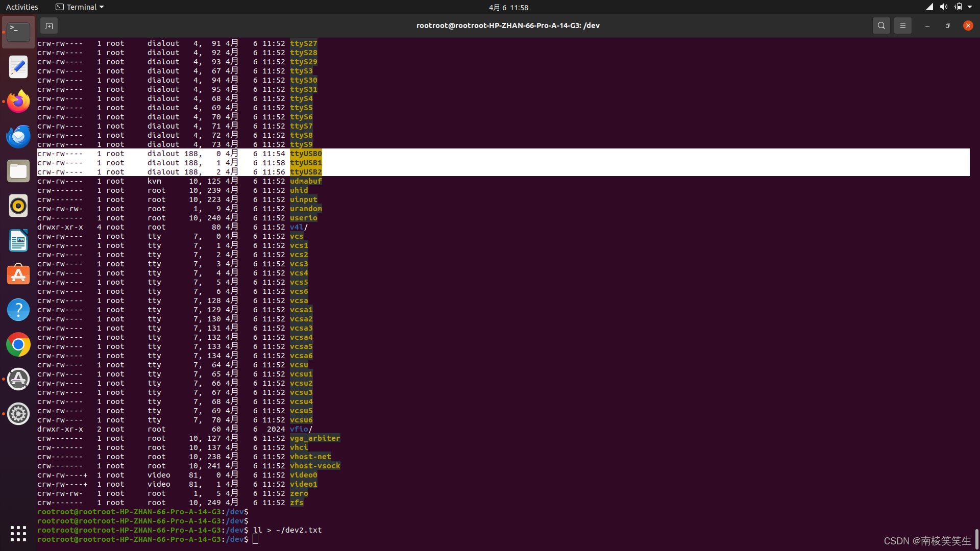This screenshot has height=551, width=980.
Task: Click the terminal search icon
Action: click(x=881, y=26)
